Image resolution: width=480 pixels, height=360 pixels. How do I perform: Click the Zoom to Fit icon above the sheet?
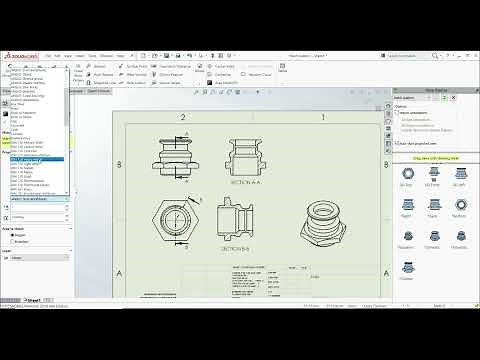pos(197,92)
